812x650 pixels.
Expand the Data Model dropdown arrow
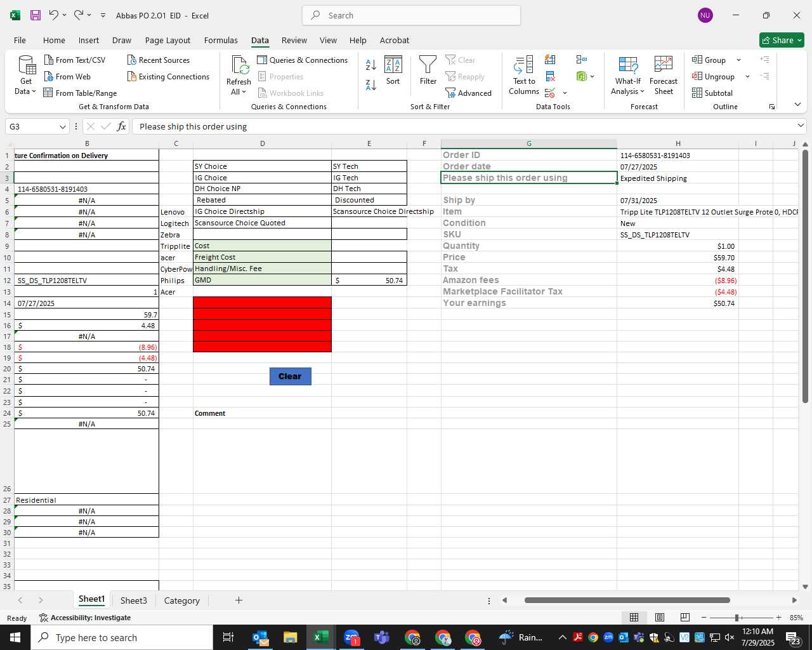pos(593,76)
